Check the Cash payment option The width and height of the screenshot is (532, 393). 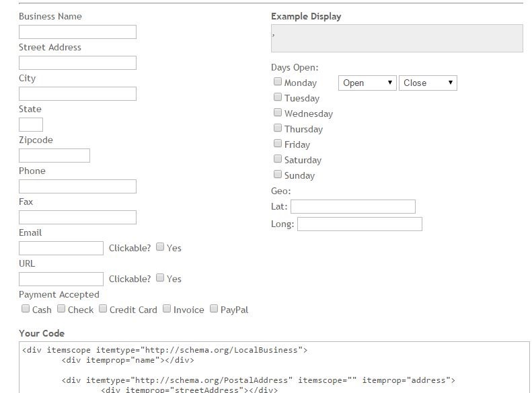(x=26, y=309)
